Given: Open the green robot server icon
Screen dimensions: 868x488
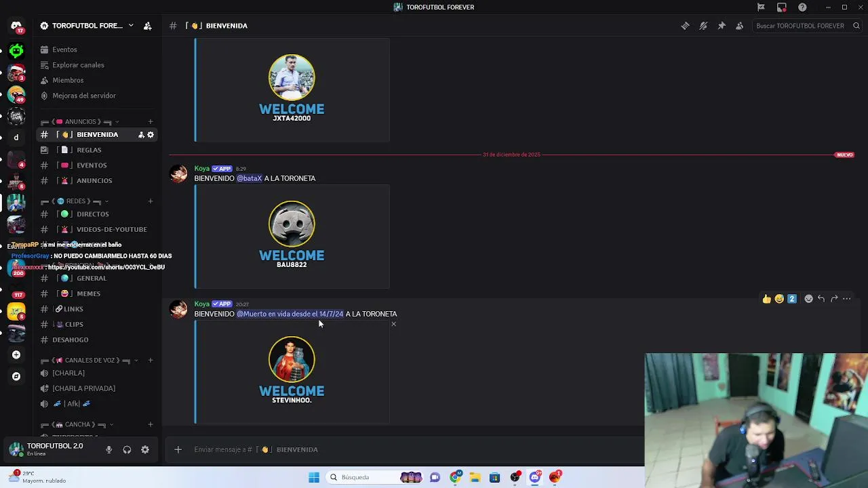Looking at the screenshot, I should click(16, 50).
